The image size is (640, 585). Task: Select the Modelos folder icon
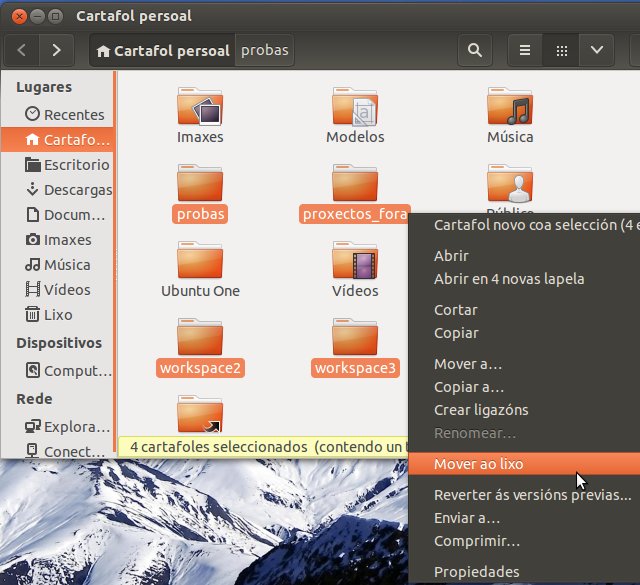pos(355,106)
